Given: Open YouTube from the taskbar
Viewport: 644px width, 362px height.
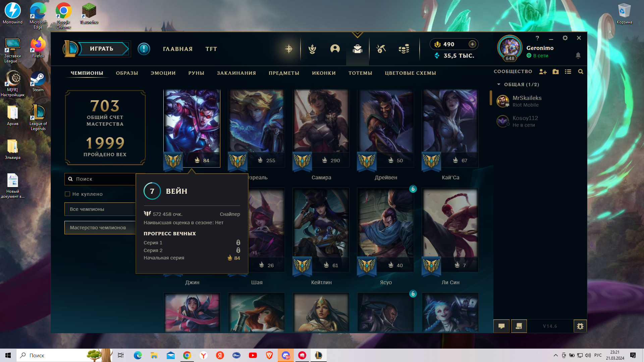Looking at the screenshot, I should coord(253,355).
